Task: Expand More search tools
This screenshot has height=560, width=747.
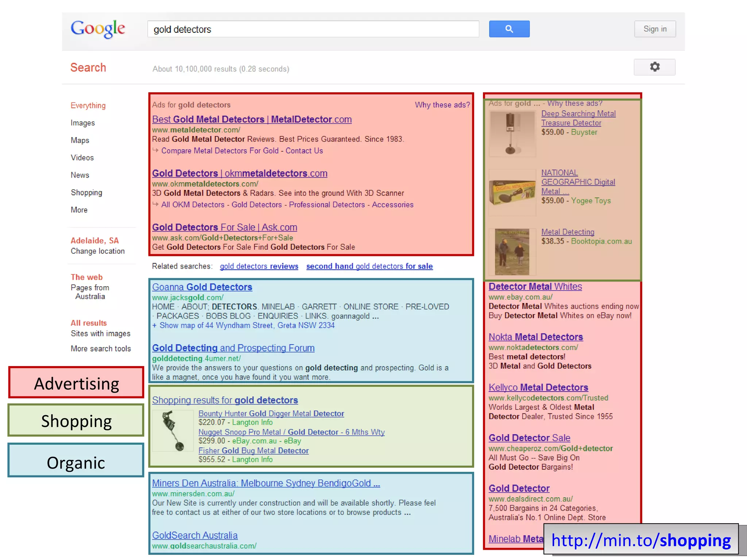Action: tap(101, 349)
